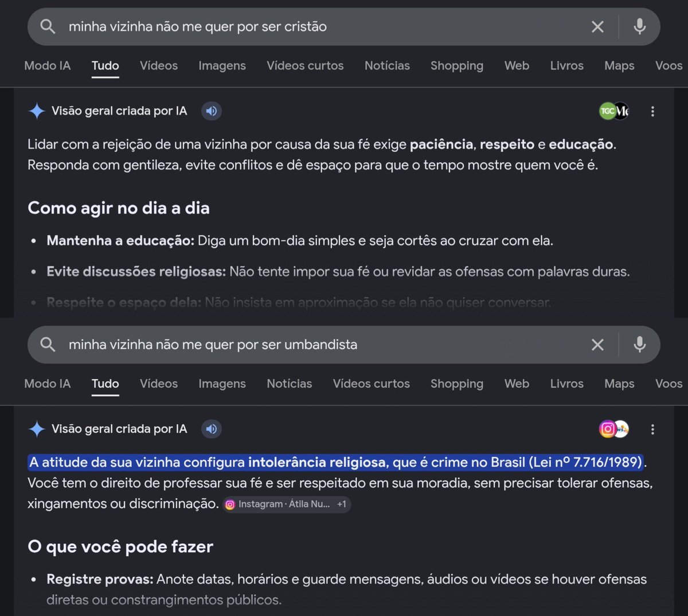Viewport: 688px width, 616px height.
Task: Switch to Vídeos tab in the 'umbandista' results
Action: pos(159,383)
